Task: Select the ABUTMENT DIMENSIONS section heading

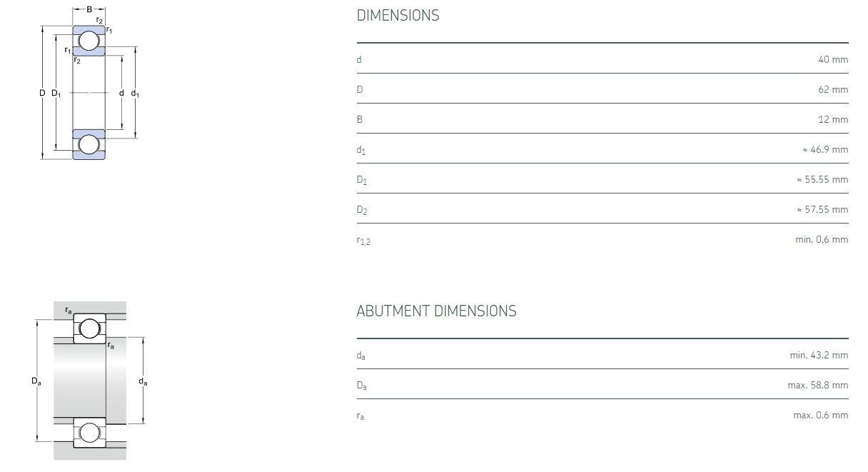Action: [436, 311]
